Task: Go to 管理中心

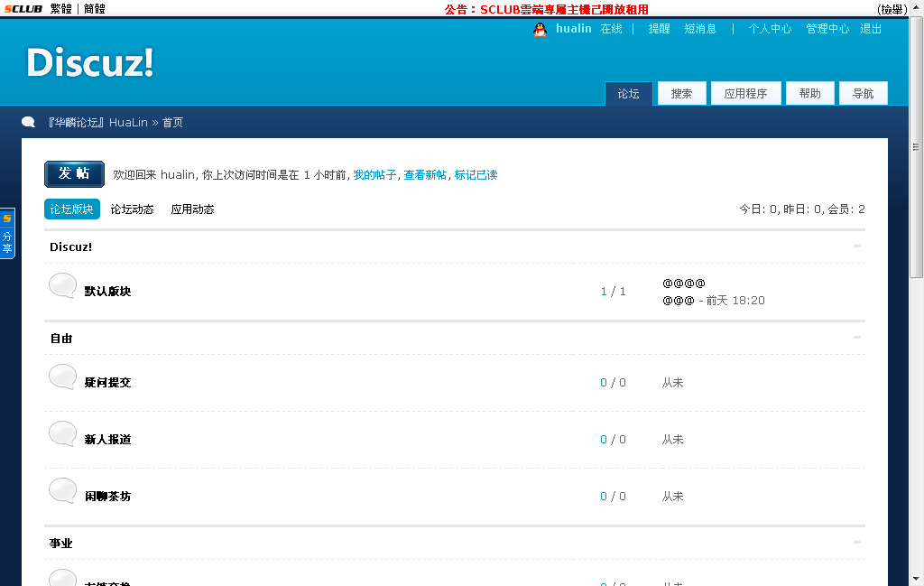Action: [x=827, y=29]
